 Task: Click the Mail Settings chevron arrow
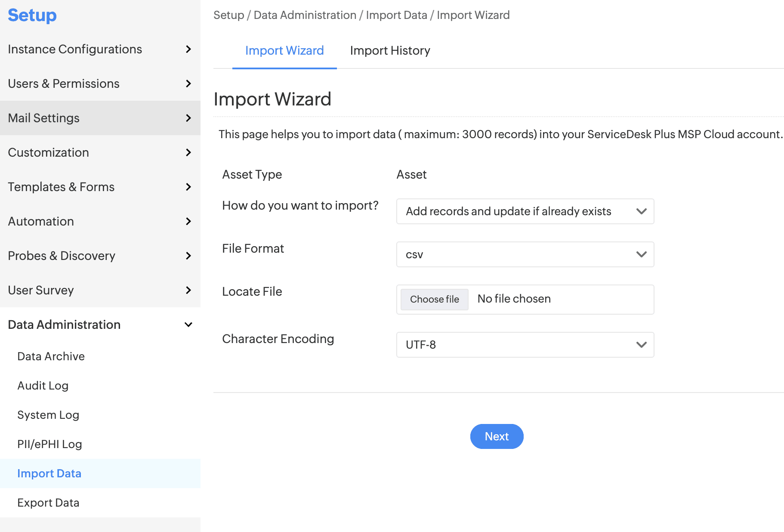pos(188,118)
